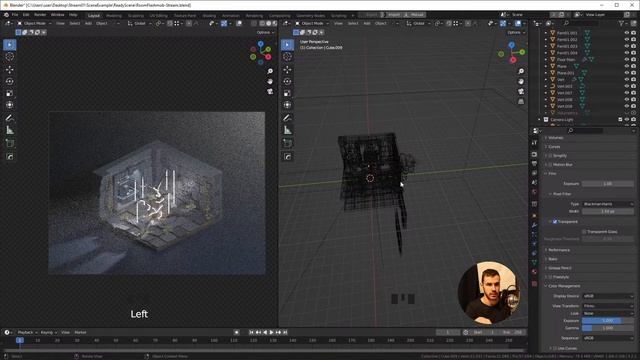Enable the Freestyle checkbox

[x=550, y=277]
